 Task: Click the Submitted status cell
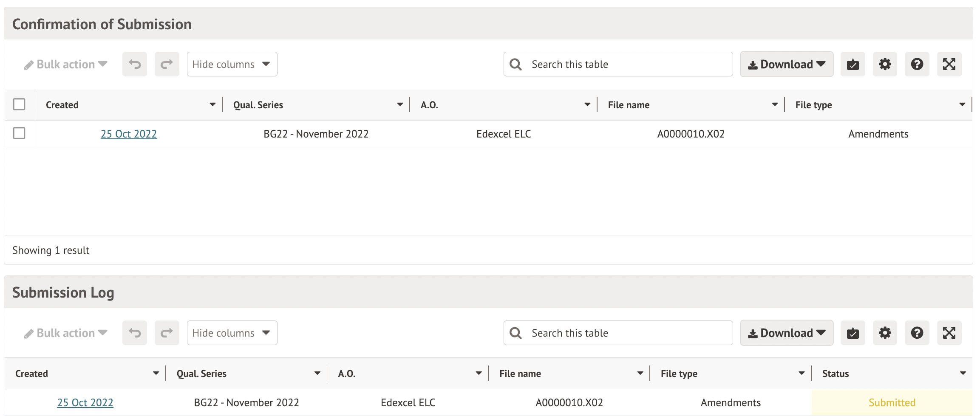[x=892, y=403]
